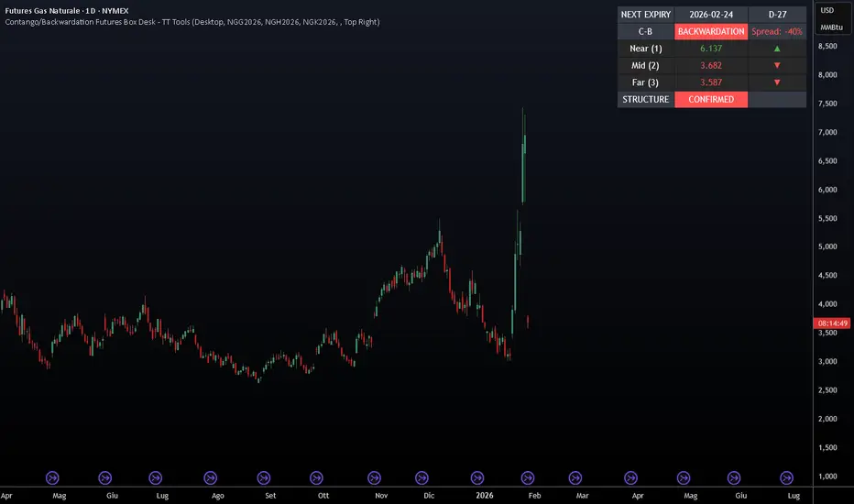Click the STRUCTURE label cell

(x=646, y=99)
